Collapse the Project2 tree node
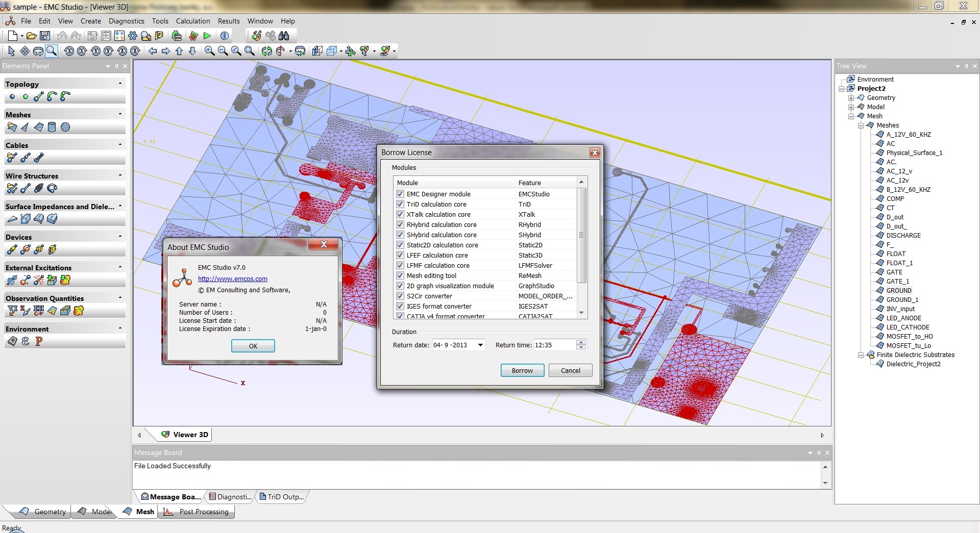Viewport: 980px width, 533px height. [x=841, y=89]
